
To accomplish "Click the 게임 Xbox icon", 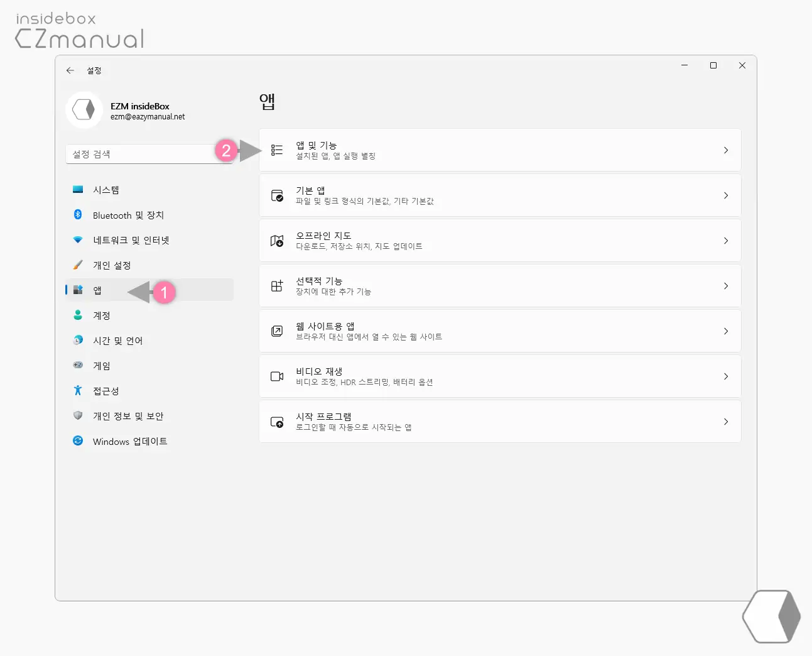I will click(78, 365).
